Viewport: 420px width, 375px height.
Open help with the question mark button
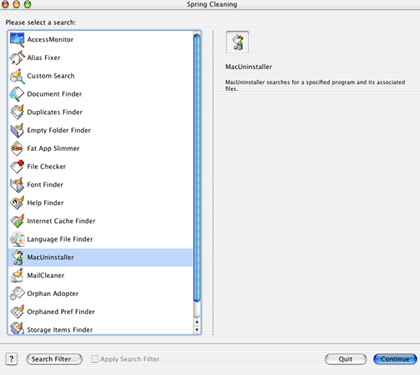pos(12,359)
